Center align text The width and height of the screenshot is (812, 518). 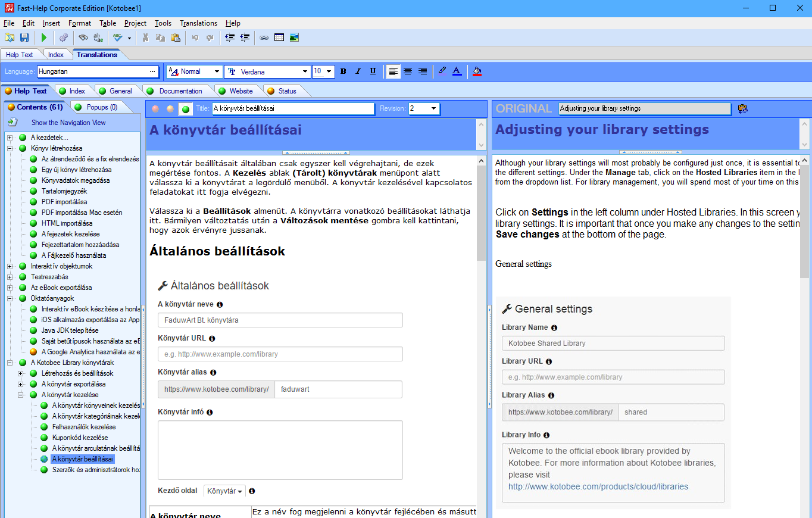tap(408, 71)
